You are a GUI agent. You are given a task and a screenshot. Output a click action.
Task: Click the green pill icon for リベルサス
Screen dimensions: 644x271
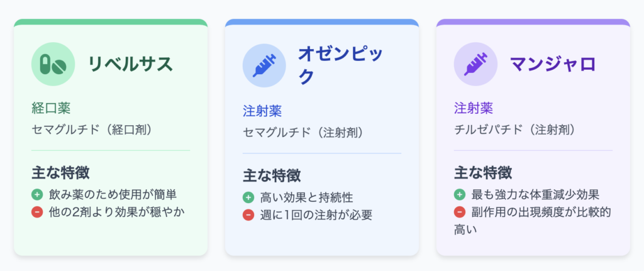[x=53, y=65]
